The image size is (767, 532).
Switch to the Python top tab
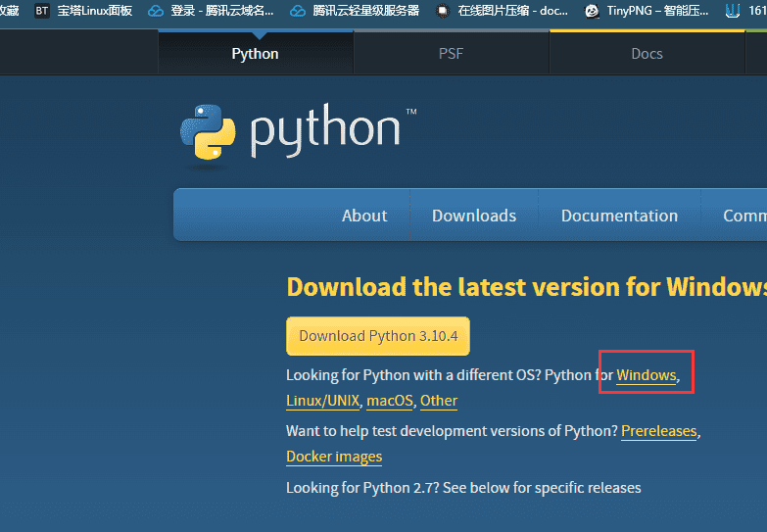click(255, 54)
